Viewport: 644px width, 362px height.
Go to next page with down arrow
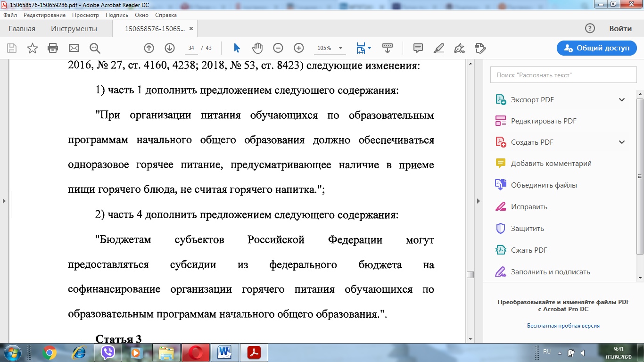click(170, 48)
